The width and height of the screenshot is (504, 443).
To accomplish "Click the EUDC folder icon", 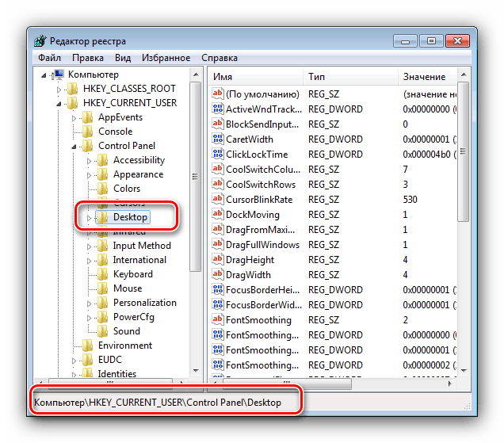I will pos(88,360).
